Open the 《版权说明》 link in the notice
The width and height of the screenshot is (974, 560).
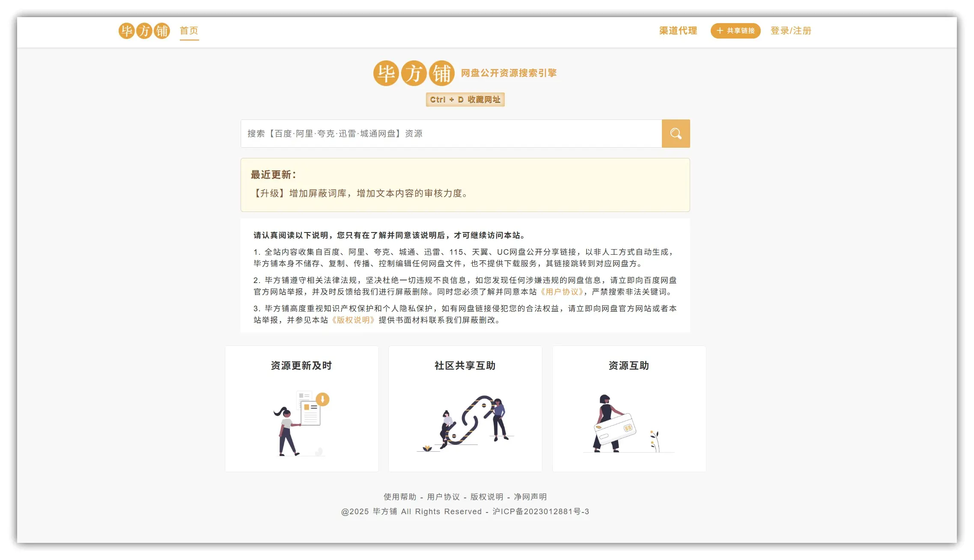(353, 320)
